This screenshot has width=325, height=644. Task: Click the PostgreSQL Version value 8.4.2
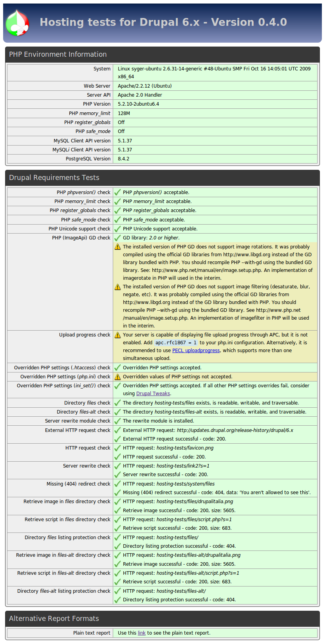point(124,159)
